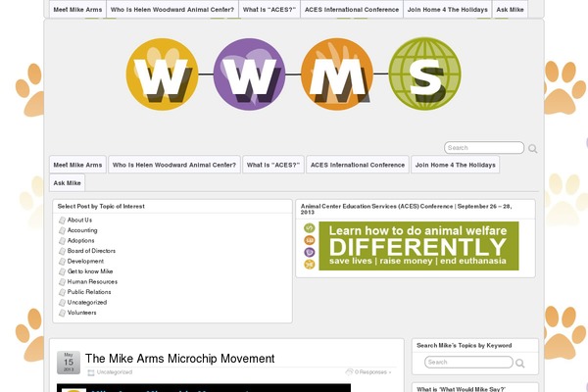588x392 pixels.
Task: Select Meet Mike Arms tab below the logo
Action: tap(77, 165)
